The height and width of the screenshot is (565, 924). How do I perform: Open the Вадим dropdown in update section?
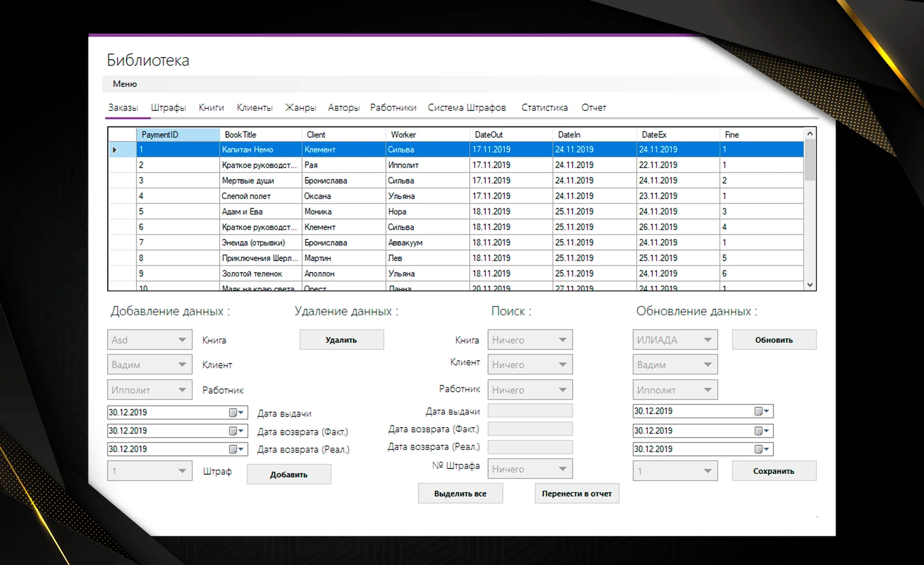675,365
